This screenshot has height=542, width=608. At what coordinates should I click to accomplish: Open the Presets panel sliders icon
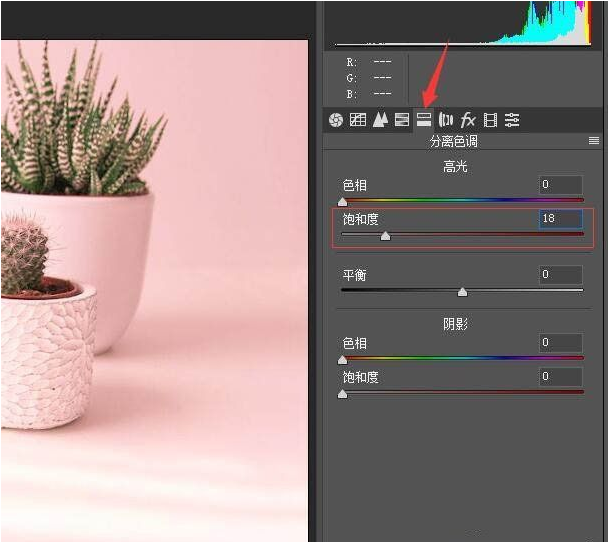click(x=512, y=120)
